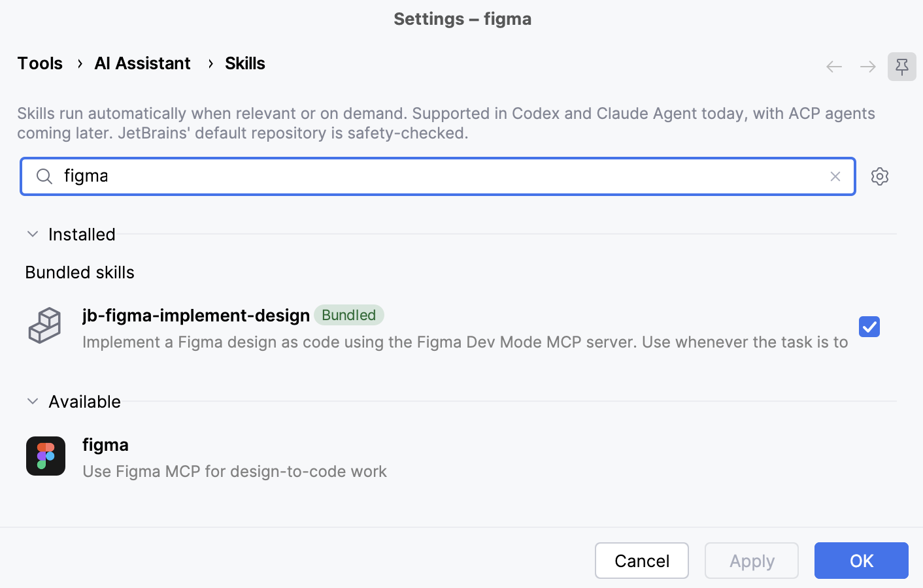Select the available figma skill title
The width and height of the screenshot is (923, 588).
tap(105, 445)
